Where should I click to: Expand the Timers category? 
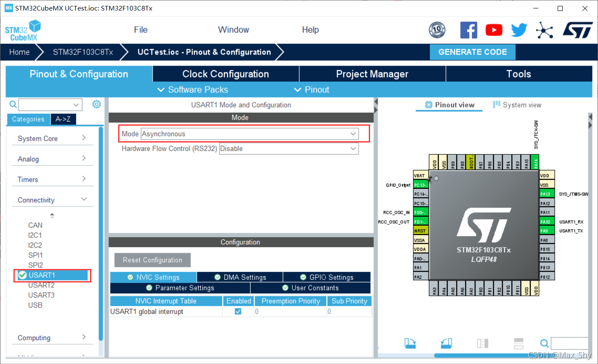coord(52,179)
